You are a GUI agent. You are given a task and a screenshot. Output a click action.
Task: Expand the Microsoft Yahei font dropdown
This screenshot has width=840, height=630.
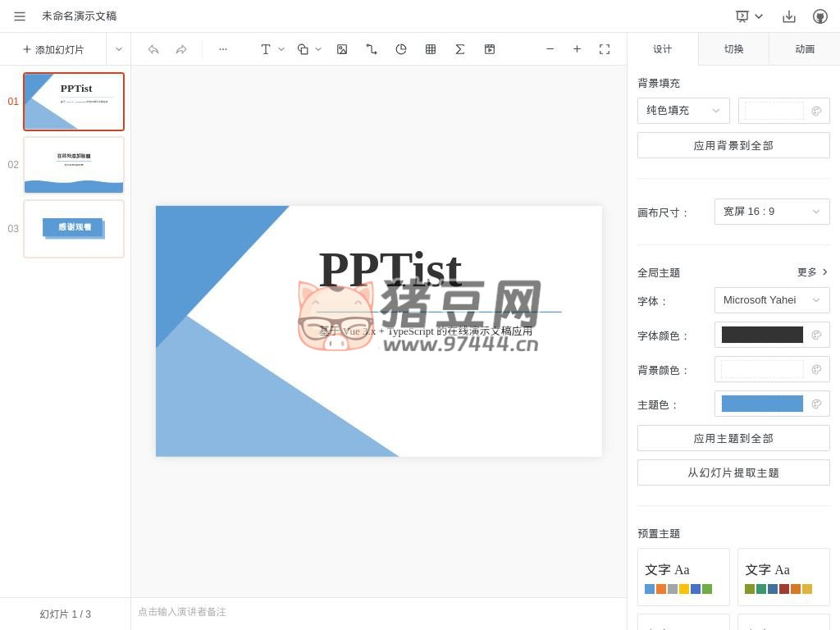(771, 300)
